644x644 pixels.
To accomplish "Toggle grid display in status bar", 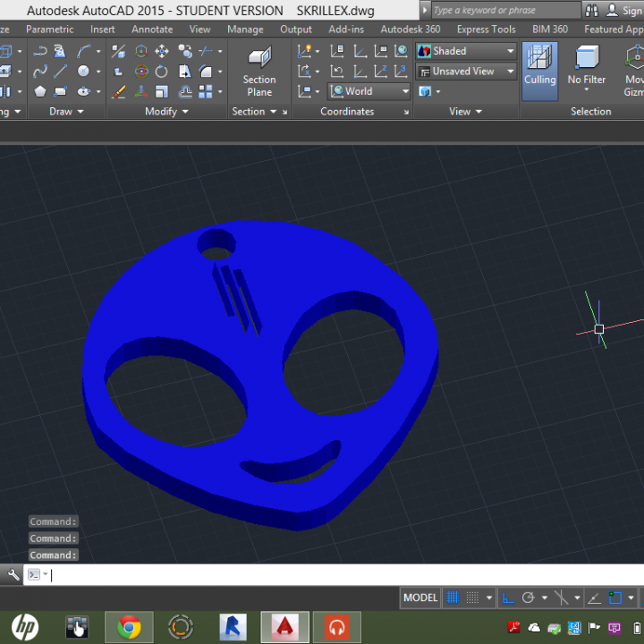I will (453, 597).
